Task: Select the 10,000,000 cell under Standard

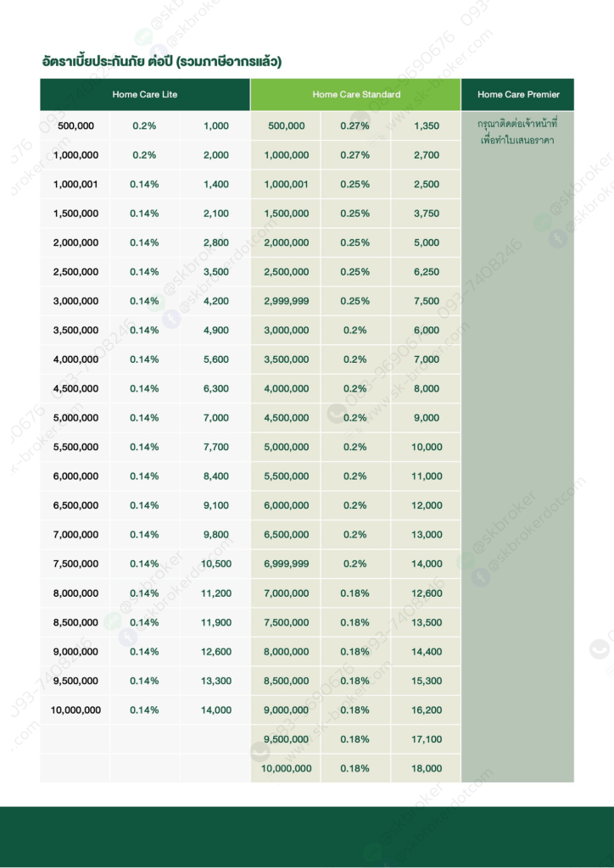Action: click(x=287, y=768)
